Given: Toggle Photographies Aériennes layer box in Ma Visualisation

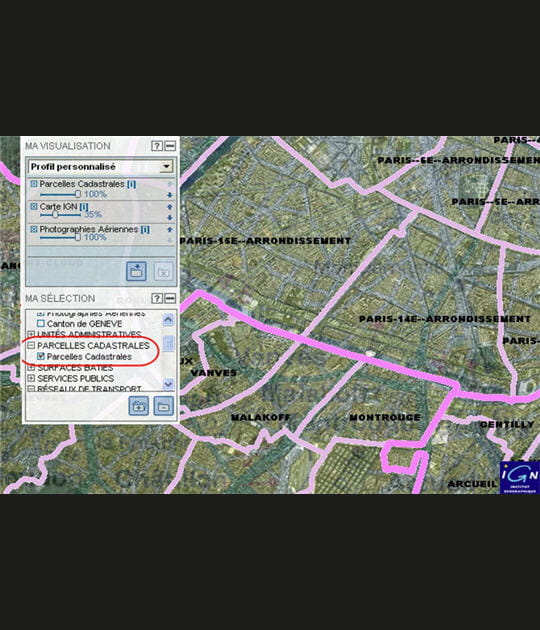Looking at the screenshot, I should pyautogui.click(x=34, y=229).
